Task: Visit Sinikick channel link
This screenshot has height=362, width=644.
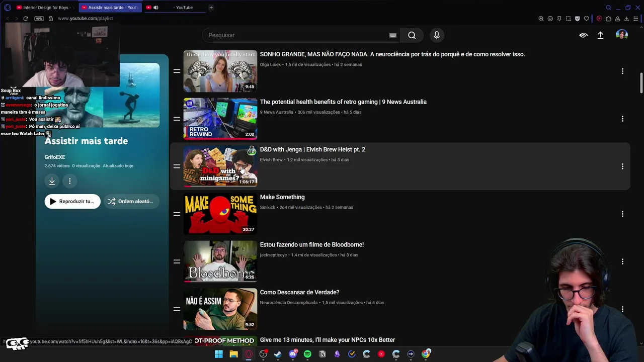Action: click(268, 207)
